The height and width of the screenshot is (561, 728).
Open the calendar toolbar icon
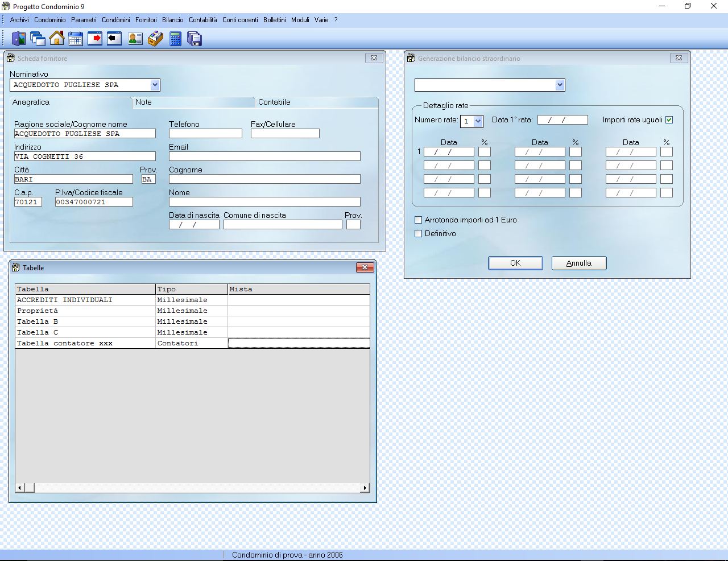pyautogui.click(x=76, y=39)
